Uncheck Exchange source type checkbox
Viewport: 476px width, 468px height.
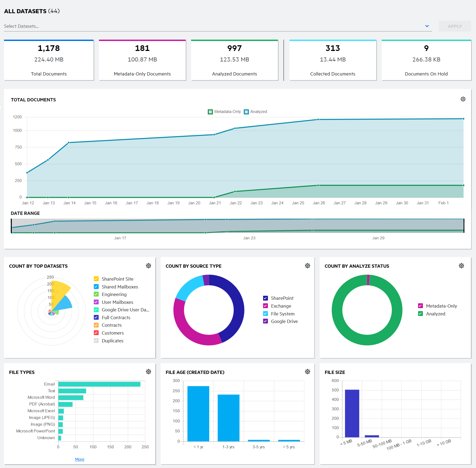265,306
